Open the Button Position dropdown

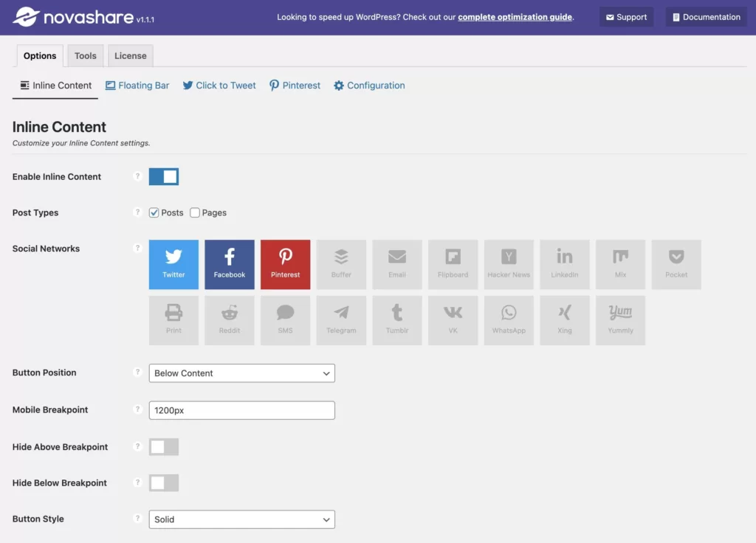[241, 373]
